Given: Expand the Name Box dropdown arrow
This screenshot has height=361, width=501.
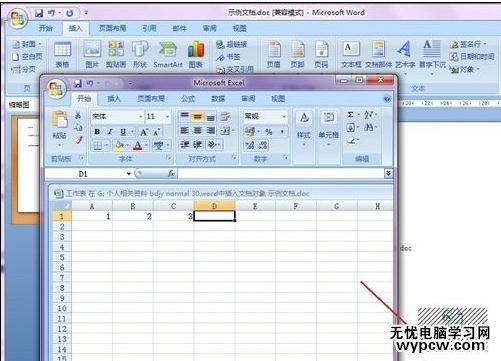Looking at the screenshot, I should click(x=128, y=174).
